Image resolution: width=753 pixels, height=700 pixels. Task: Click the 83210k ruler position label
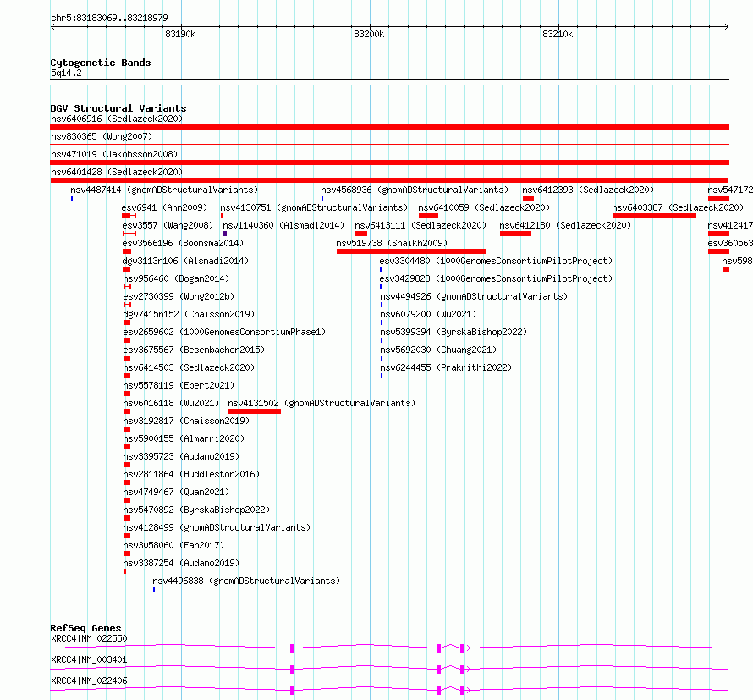[558, 34]
